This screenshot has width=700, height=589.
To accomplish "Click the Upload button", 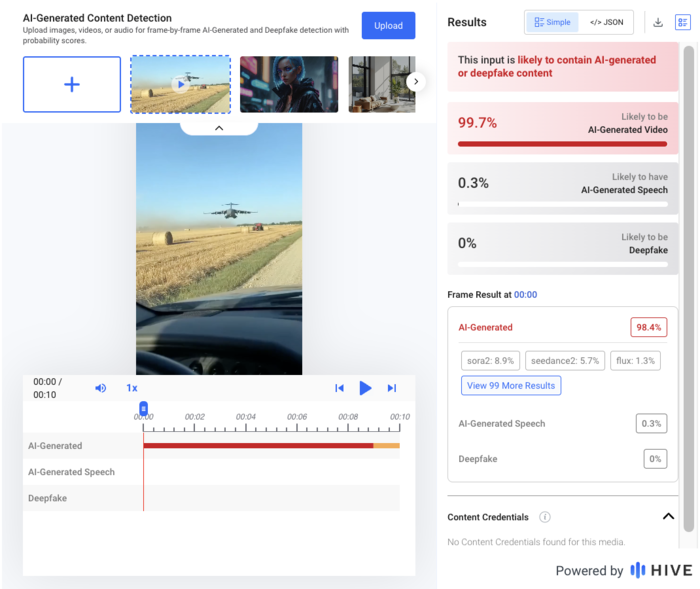I will (x=388, y=25).
